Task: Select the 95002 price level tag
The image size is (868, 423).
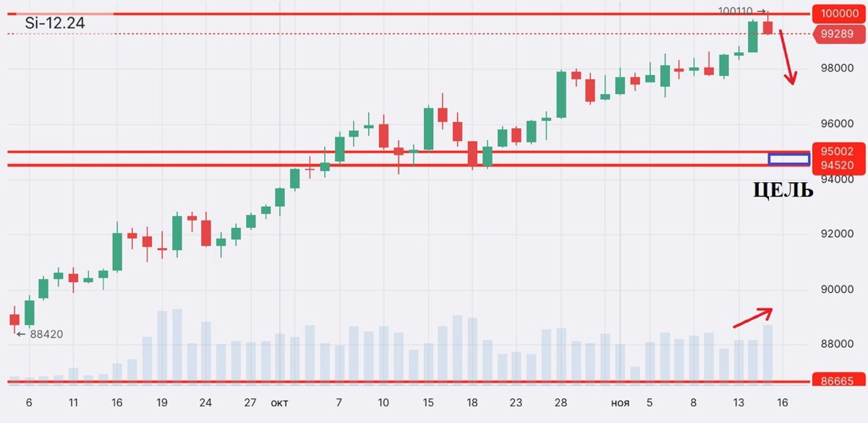Action: tap(838, 151)
